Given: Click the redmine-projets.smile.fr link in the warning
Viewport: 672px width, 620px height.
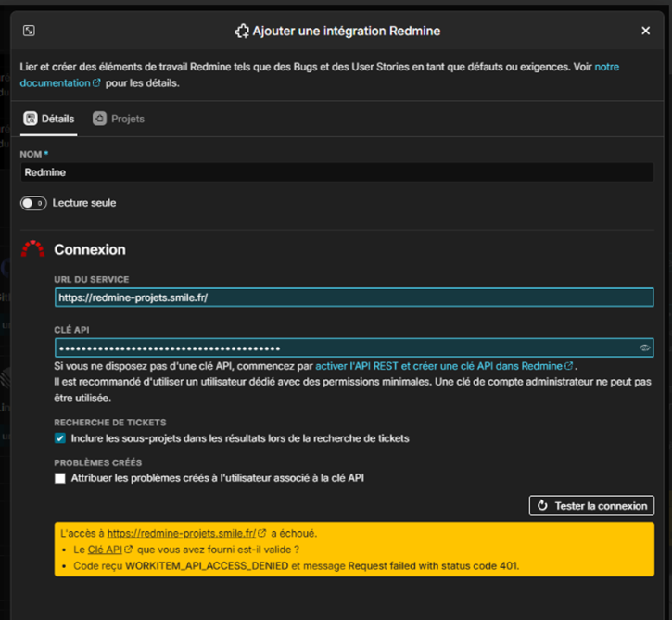Looking at the screenshot, I should (181, 533).
